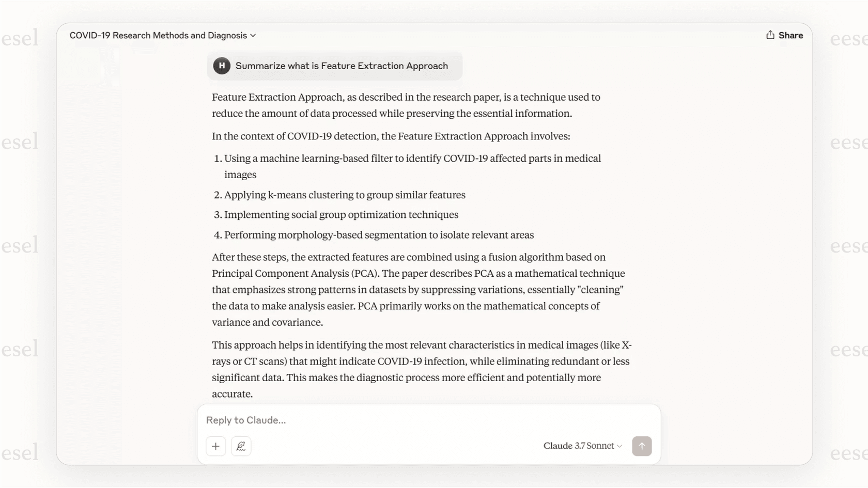Image resolution: width=868 pixels, height=488 pixels.
Task: Click the "Reply to Claude" input field
Action: click(362, 420)
